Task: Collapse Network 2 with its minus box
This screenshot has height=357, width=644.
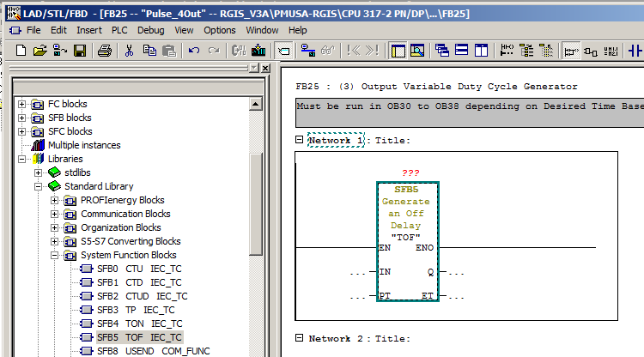Action: click(299, 339)
